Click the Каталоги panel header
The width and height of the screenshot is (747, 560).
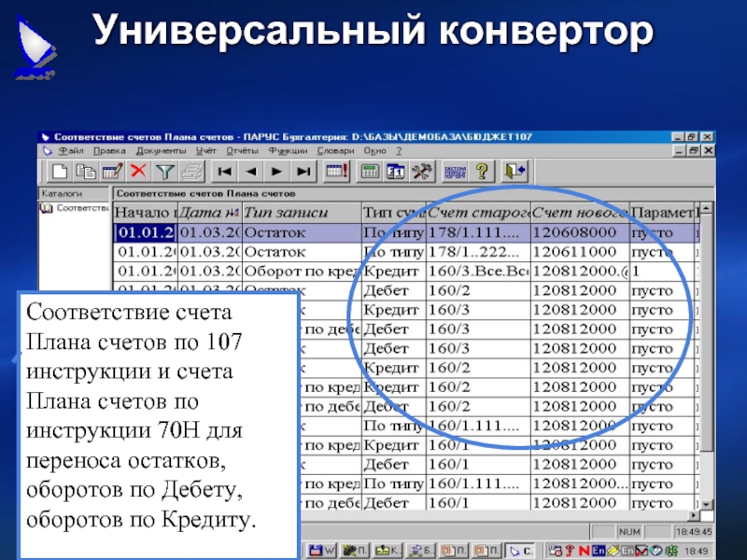point(75,194)
